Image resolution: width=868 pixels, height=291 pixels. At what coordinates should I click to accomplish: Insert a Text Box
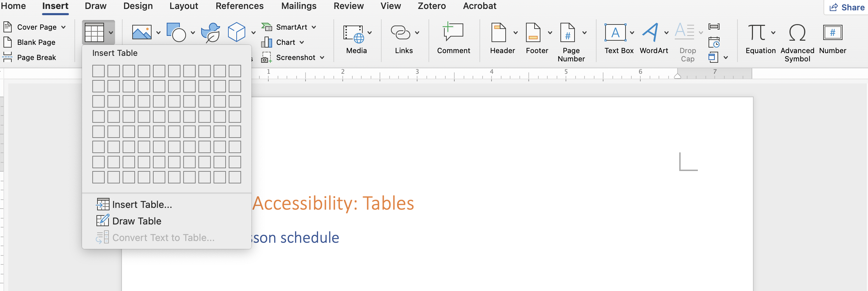coord(617,33)
